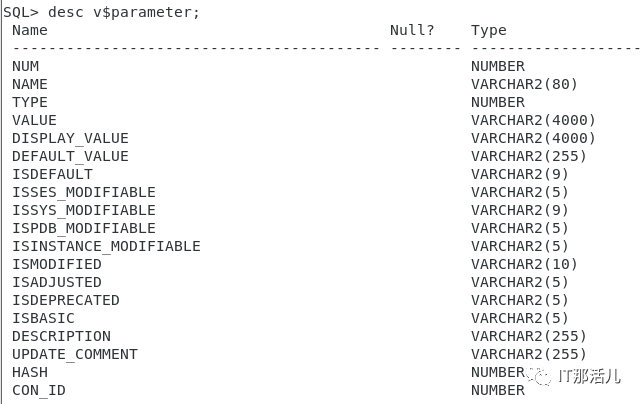This screenshot has height=404, width=641.
Task: Click the 'desc v$parameter;' command text
Action: point(124,12)
